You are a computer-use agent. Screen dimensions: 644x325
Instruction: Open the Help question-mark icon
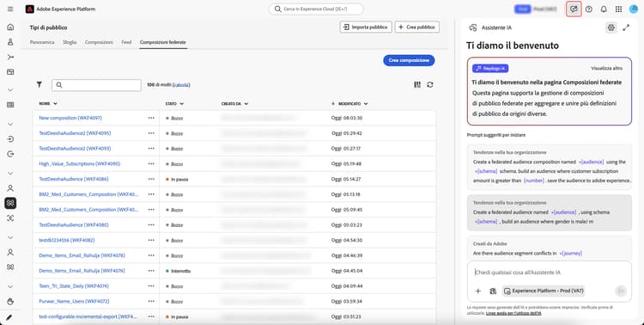point(589,9)
